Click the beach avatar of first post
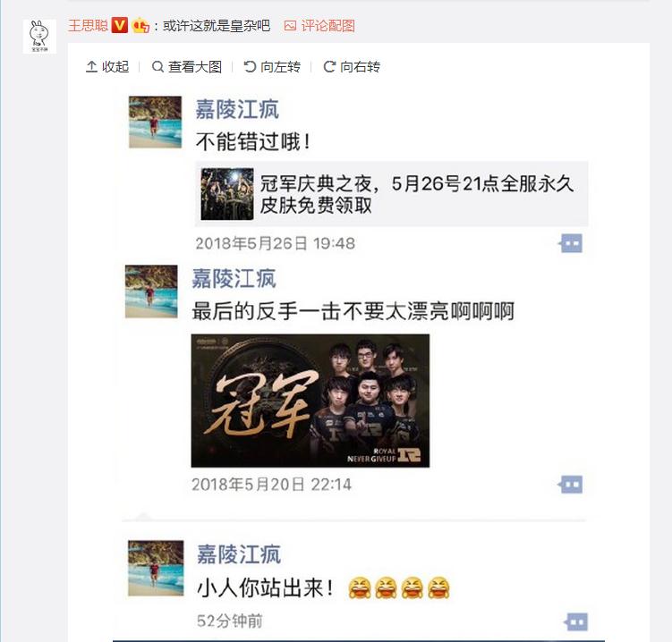The width and height of the screenshot is (672, 642). [155, 122]
